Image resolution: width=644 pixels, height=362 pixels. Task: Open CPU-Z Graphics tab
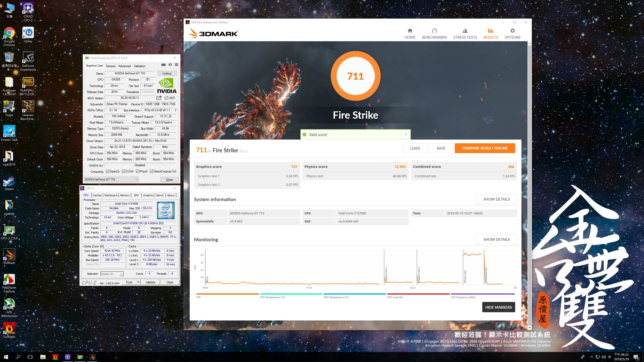click(148, 195)
